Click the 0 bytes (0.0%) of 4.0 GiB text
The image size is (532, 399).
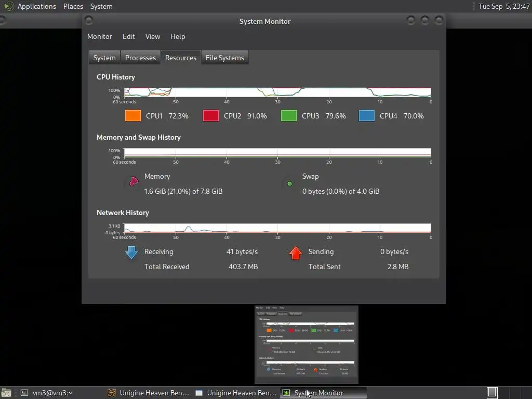pos(341,191)
